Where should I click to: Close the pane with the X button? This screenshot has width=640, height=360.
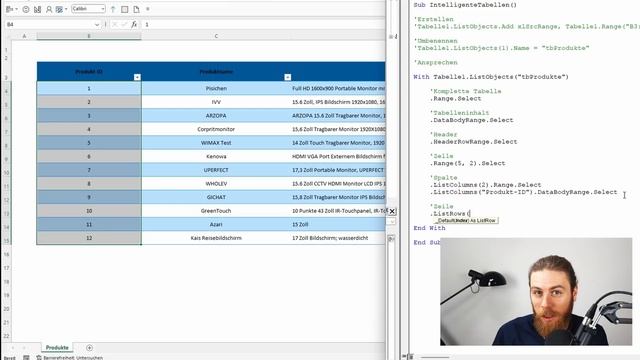pyautogui.click(x=392, y=211)
